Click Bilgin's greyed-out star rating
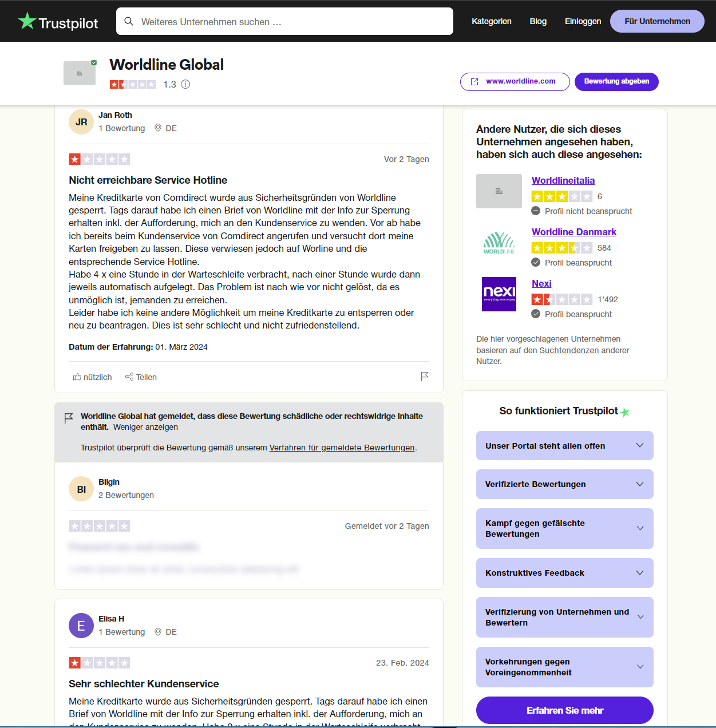Screen dimensions: 716x728 [100, 526]
